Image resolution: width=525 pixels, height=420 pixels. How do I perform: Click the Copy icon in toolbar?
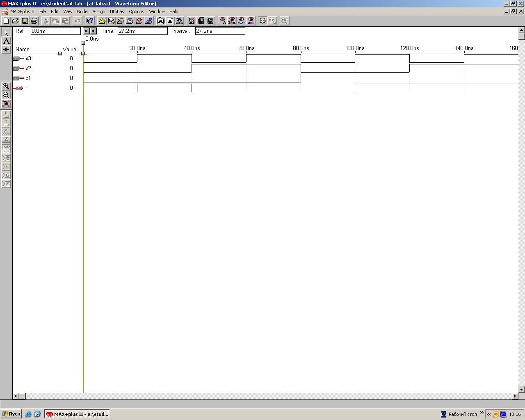[55, 21]
